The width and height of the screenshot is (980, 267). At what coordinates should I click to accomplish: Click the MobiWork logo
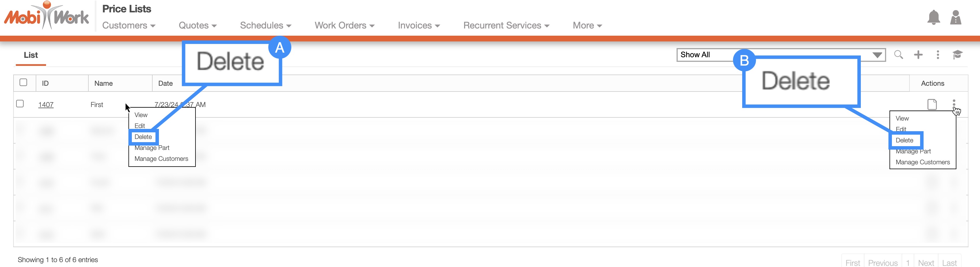pos(46,16)
